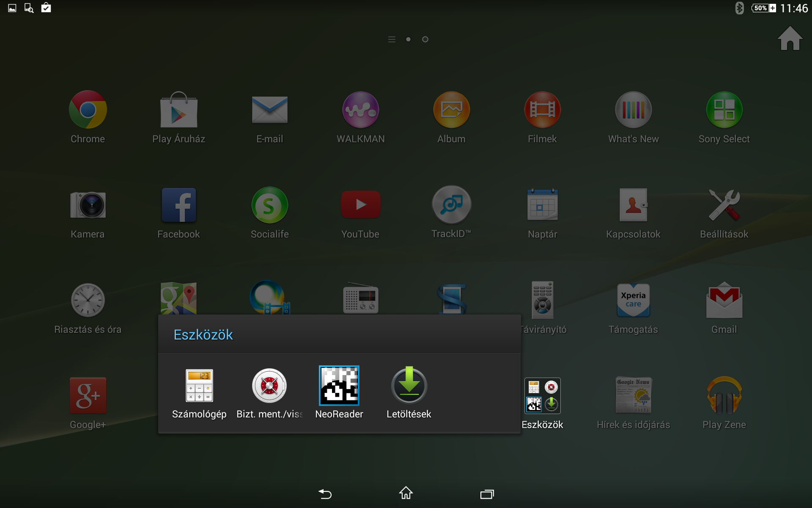
Task: Open the app drawer menu icon
Action: (x=392, y=39)
